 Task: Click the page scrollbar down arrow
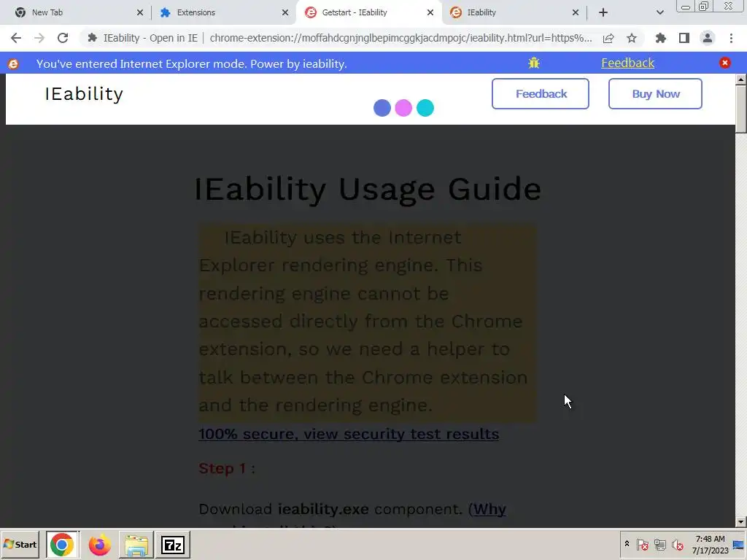741,522
